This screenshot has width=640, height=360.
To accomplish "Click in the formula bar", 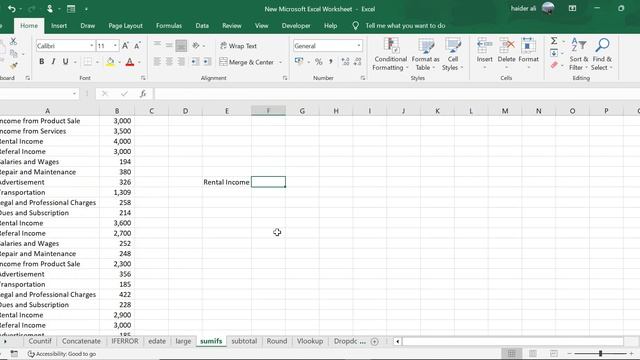I will click(x=396, y=94).
